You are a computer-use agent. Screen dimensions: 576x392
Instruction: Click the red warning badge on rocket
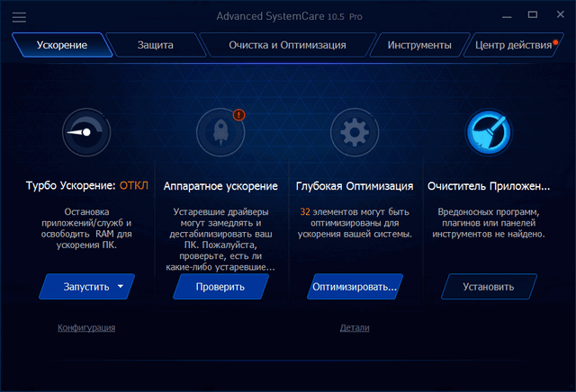238,115
